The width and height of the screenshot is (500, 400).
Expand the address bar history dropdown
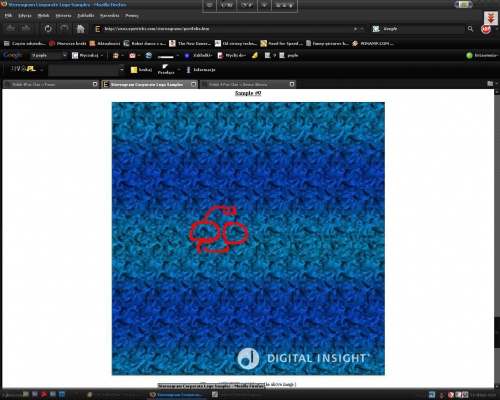click(x=362, y=29)
